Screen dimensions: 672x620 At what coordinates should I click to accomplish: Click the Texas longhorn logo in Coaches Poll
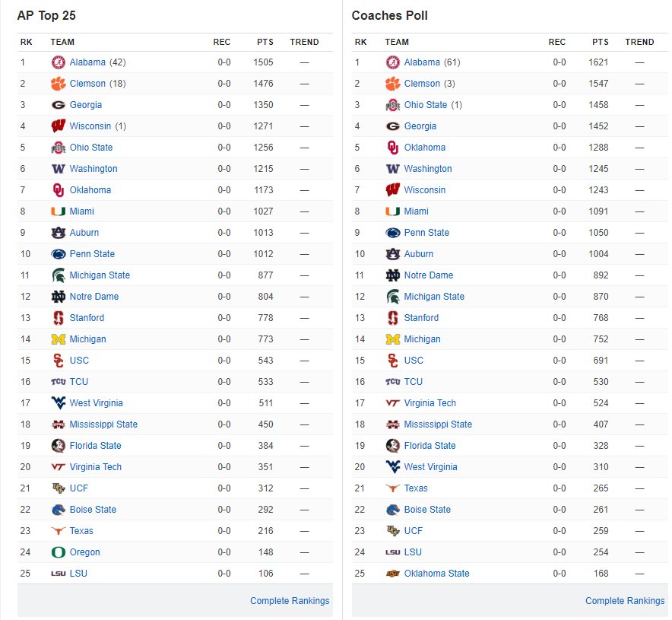pyautogui.click(x=392, y=488)
